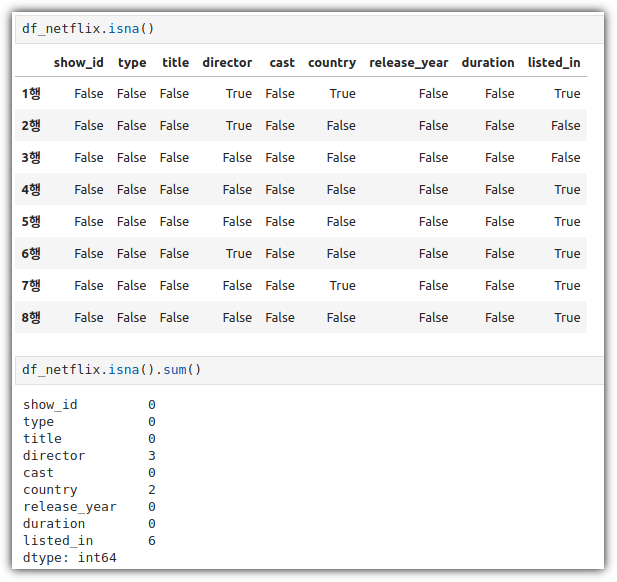Click the 7행 row index
The width and height of the screenshot is (617, 582).
31,286
